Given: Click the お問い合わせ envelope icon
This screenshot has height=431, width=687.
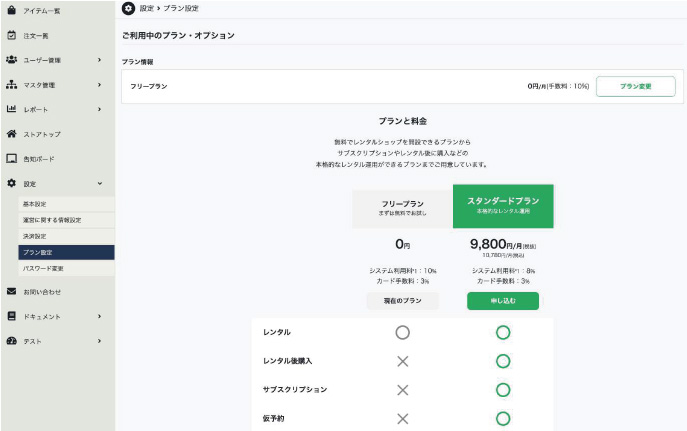Looking at the screenshot, I should pyautogui.click(x=11, y=292).
